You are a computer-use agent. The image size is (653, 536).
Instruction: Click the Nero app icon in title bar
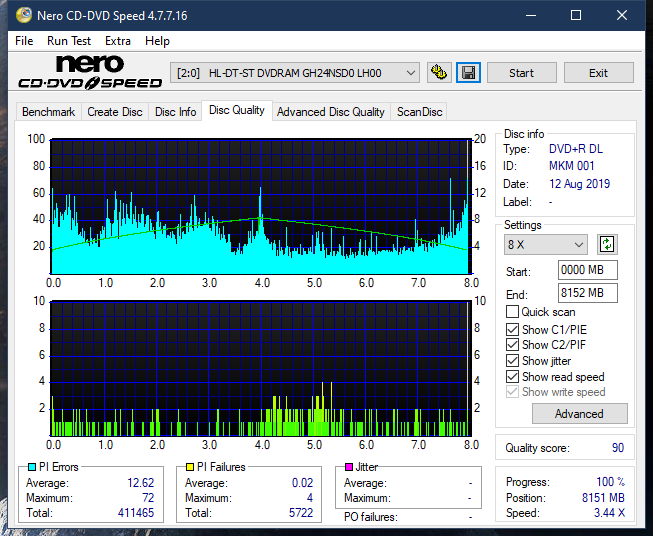(x=23, y=15)
